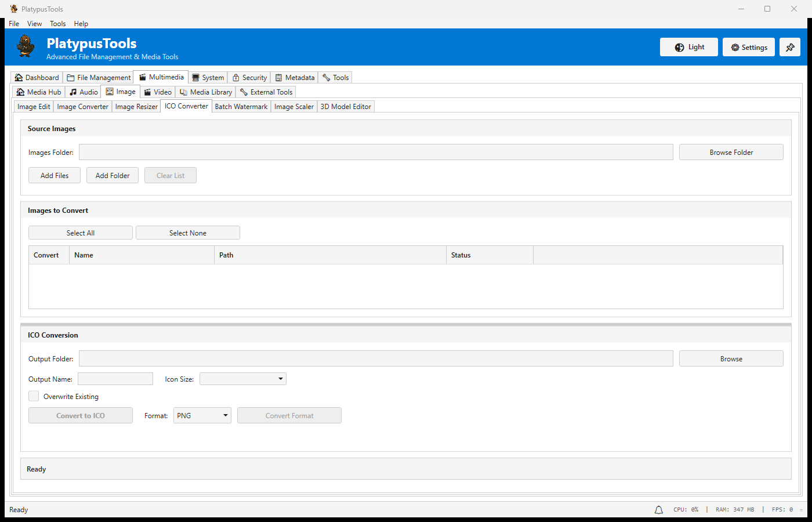The height and width of the screenshot is (522, 812).
Task: Click the notification bell in the status bar
Action: click(658, 509)
